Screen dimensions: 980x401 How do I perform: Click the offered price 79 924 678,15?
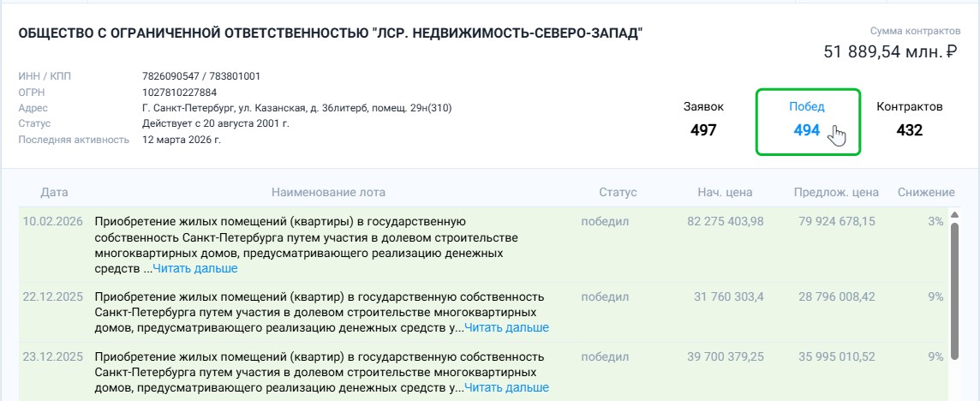[x=837, y=221]
